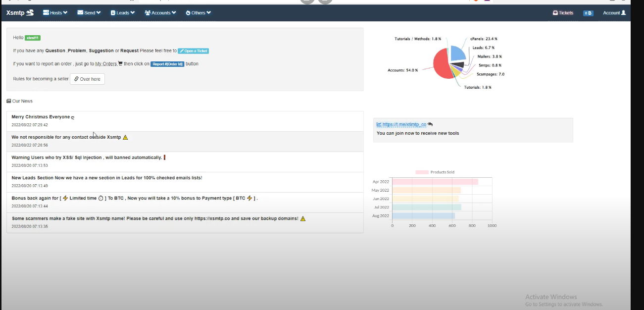Click the Xsmtp logo in the navbar

(x=20, y=13)
